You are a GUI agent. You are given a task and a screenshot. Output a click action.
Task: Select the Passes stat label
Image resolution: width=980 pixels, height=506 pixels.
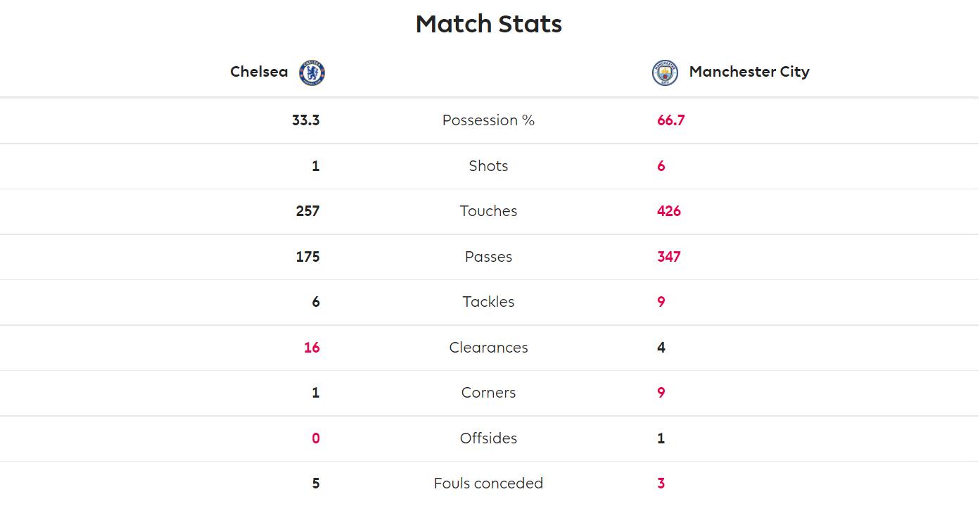[488, 257]
